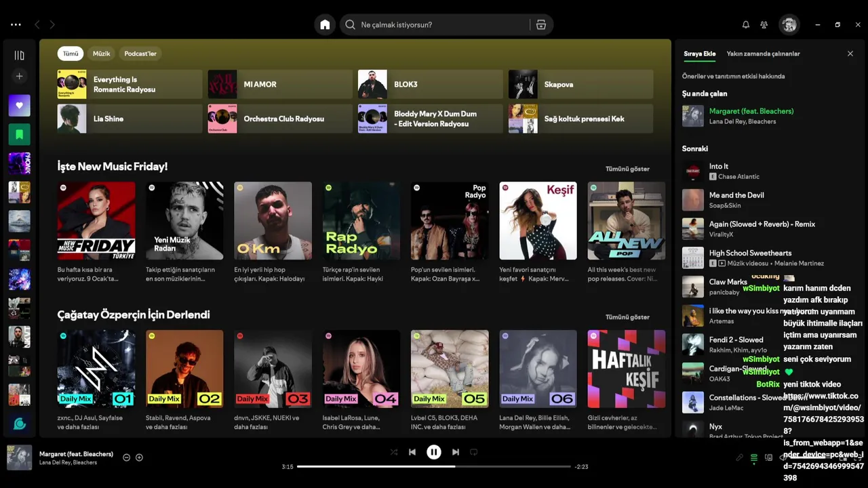The height and width of the screenshot is (488, 868).
Task: Go forward with right arrow
Action: tap(52, 24)
